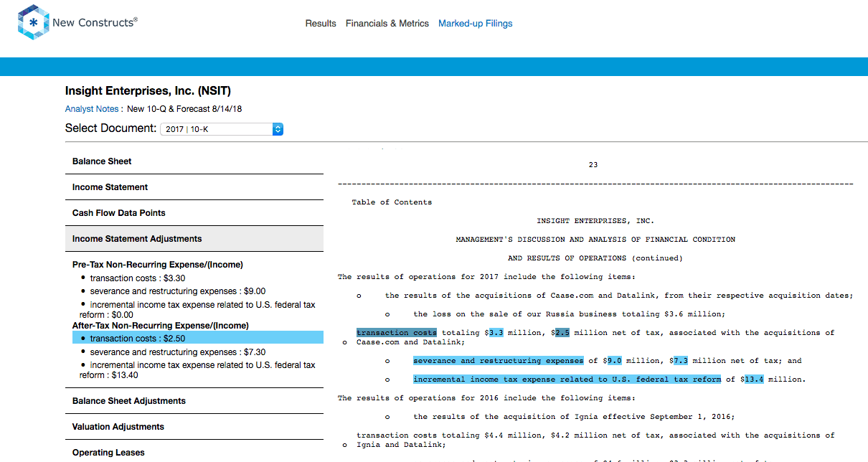
Task: Select pre-tax incremental income tax $0.00 item
Action: click(198, 309)
